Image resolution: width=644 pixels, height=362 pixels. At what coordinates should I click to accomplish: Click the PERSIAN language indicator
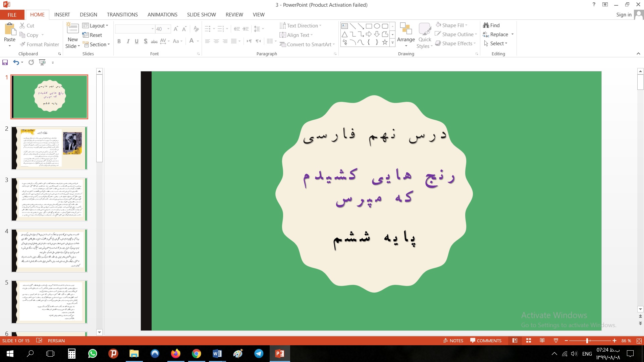coord(56,341)
